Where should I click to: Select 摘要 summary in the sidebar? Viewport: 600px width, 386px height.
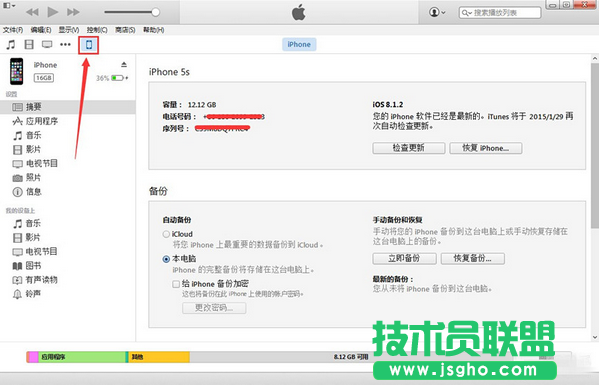tap(67, 107)
